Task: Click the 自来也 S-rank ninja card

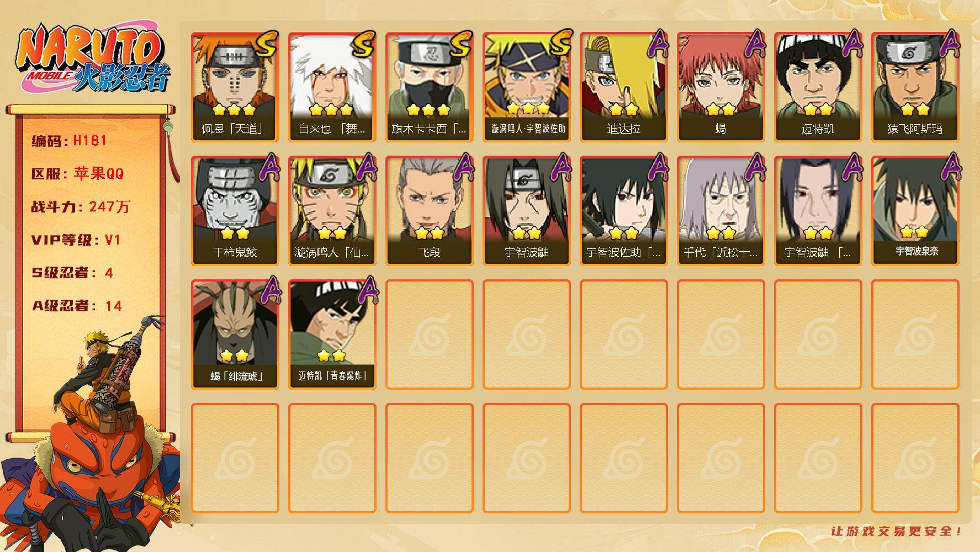Action: (332, 87)
